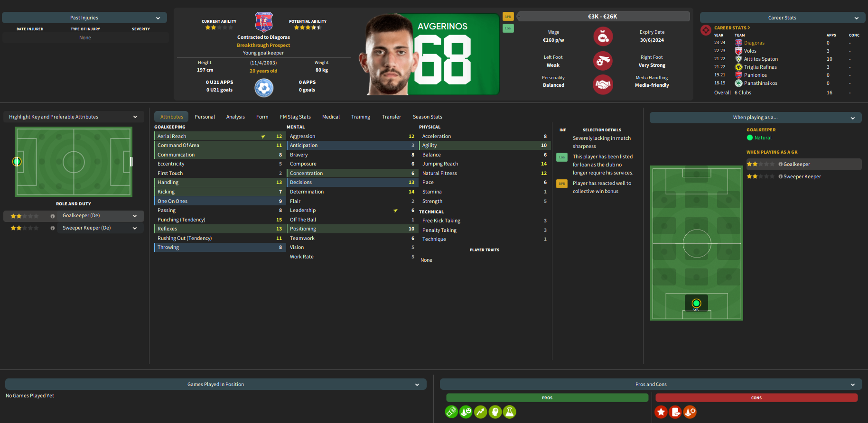
Task: Click the green rising arrow Pros icon
Action: click(481, 412)
